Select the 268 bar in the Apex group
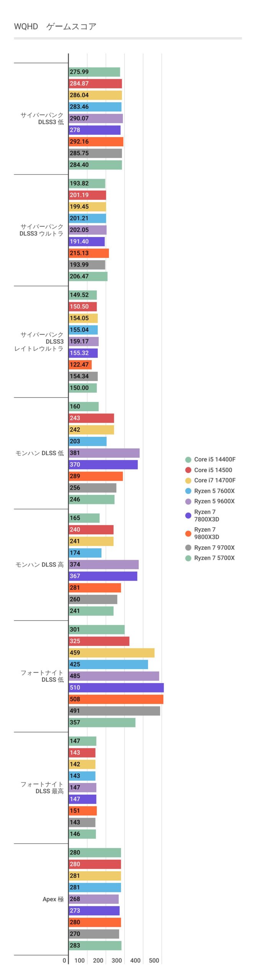Viewport: 256px width, 980px height. [x=94, y=899]
